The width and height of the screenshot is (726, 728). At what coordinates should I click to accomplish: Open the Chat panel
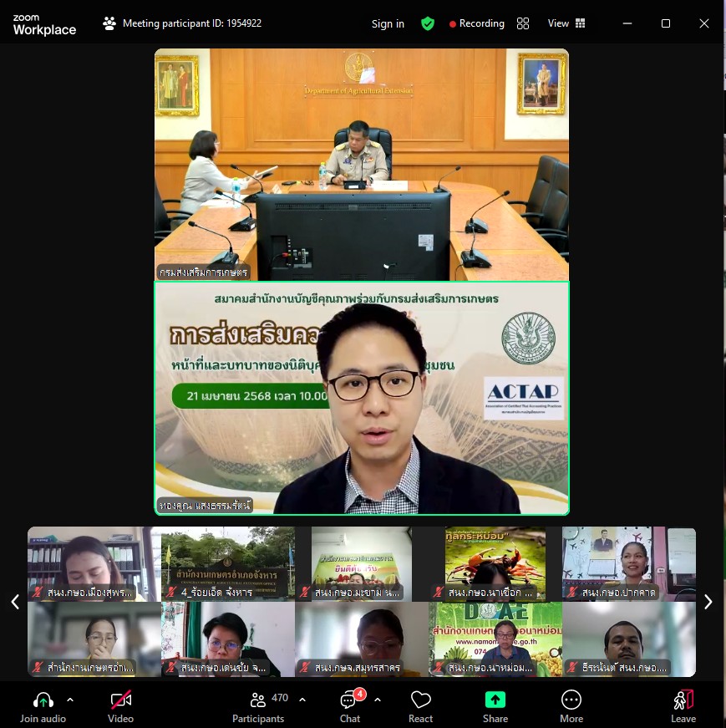tap(349, 700)
